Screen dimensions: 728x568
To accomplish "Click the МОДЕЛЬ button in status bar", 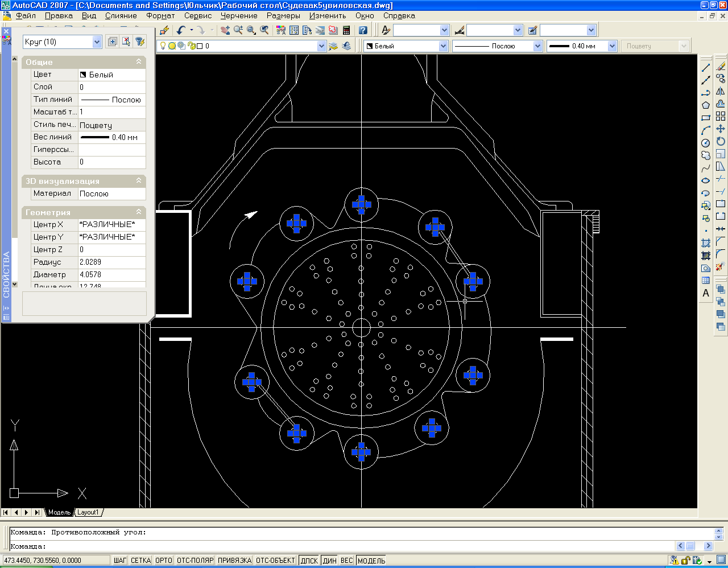I will click(371, 561).
